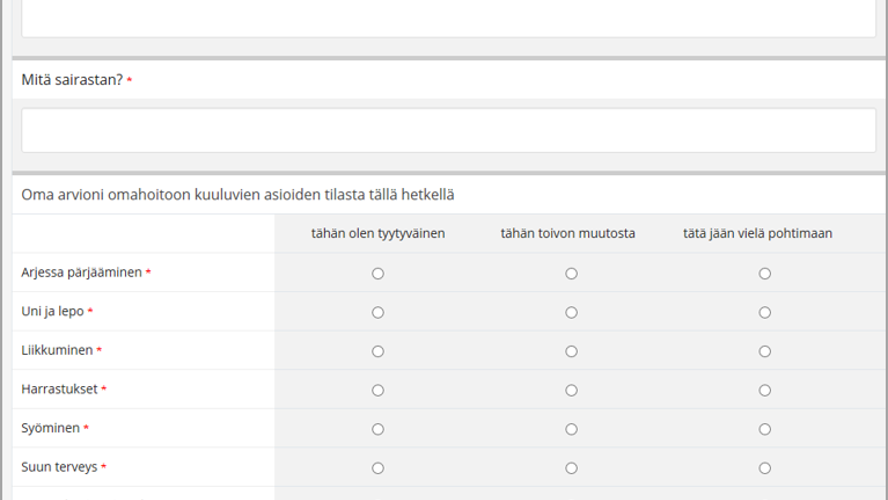The image size is (888, 500).
Task: Pick 'tähän olen tyytyväinen' for Harrastukset
Action: click(378, 390)
